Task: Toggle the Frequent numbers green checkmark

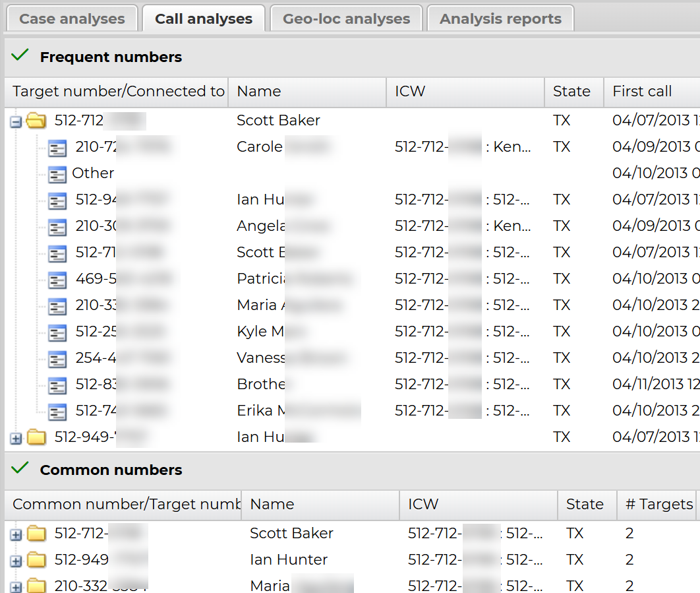Action: [x=20, y=56]
